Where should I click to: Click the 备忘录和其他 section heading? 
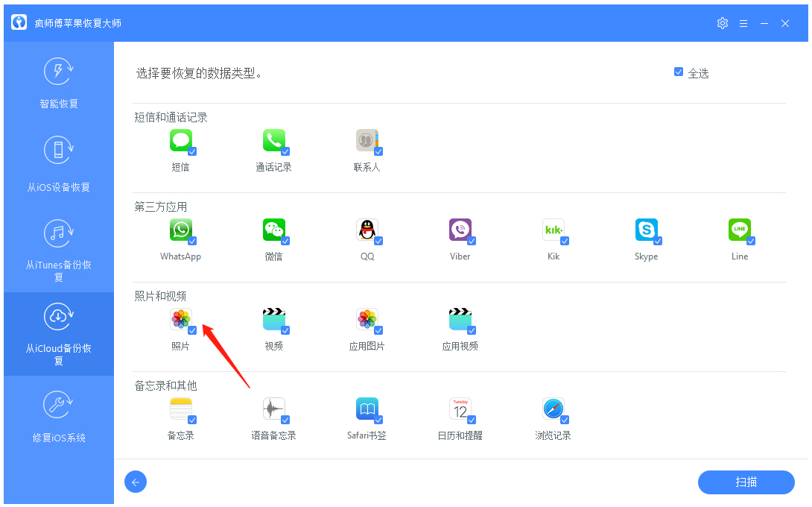(165, 385)
